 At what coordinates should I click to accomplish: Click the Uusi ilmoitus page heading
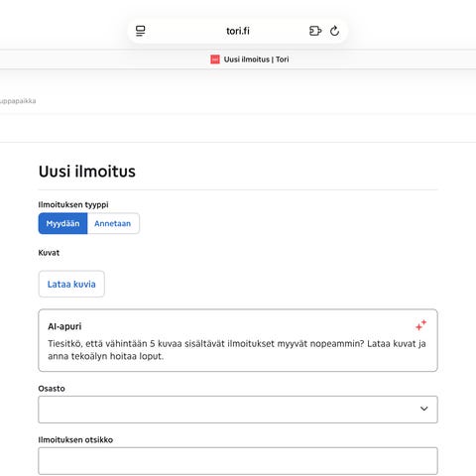[x=87, y=172]
